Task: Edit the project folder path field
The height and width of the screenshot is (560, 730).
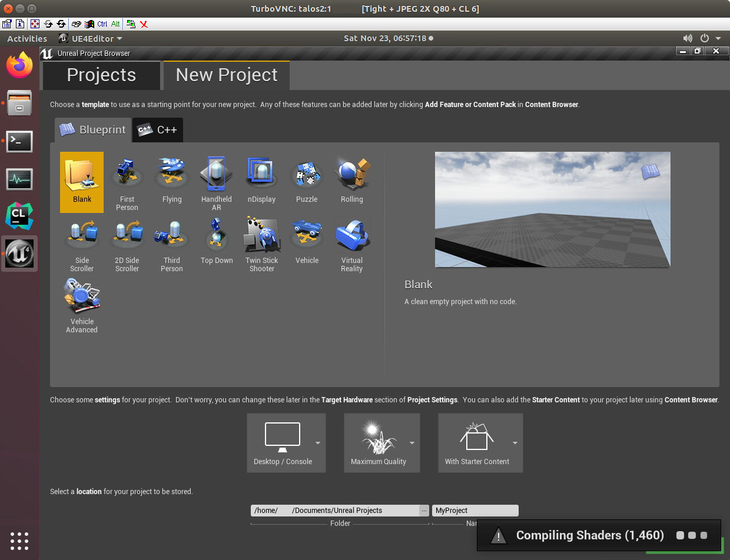Action: point(335,511)
